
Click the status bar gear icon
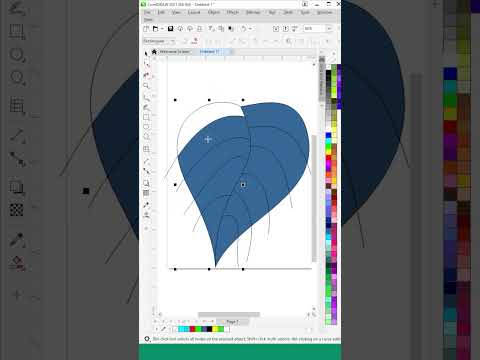[147, 339]
